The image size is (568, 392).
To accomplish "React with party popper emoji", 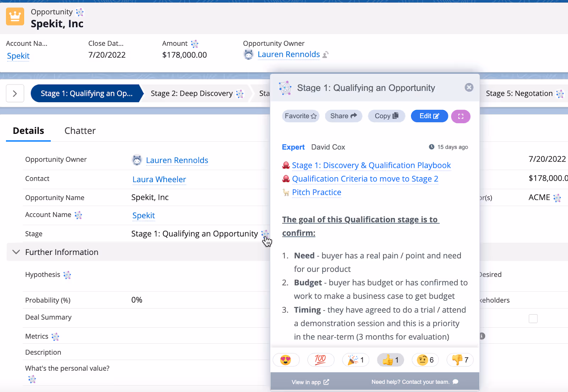I will click(355, 360).
